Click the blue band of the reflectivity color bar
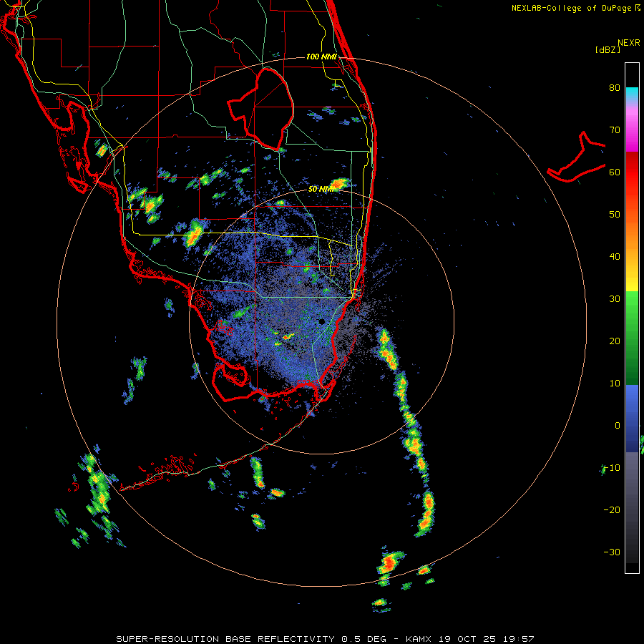 coord(632,418)
